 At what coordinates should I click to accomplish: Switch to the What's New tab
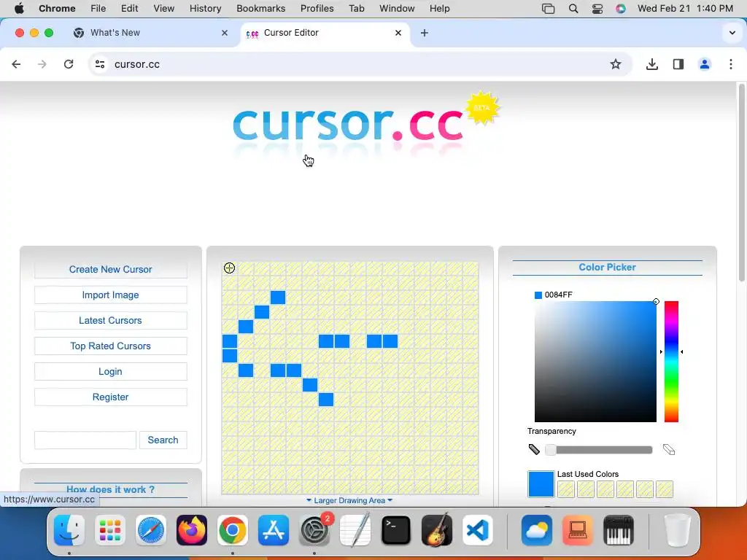click(x=151, y=33)
